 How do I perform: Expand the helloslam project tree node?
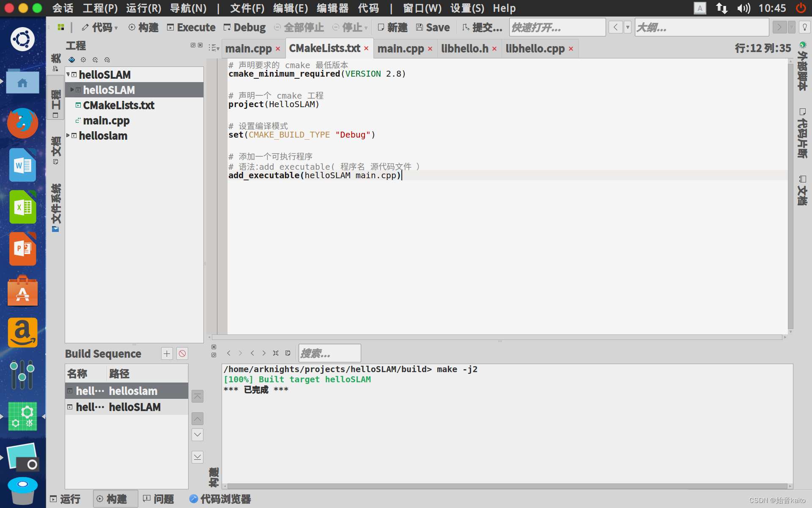pos(68,135)
